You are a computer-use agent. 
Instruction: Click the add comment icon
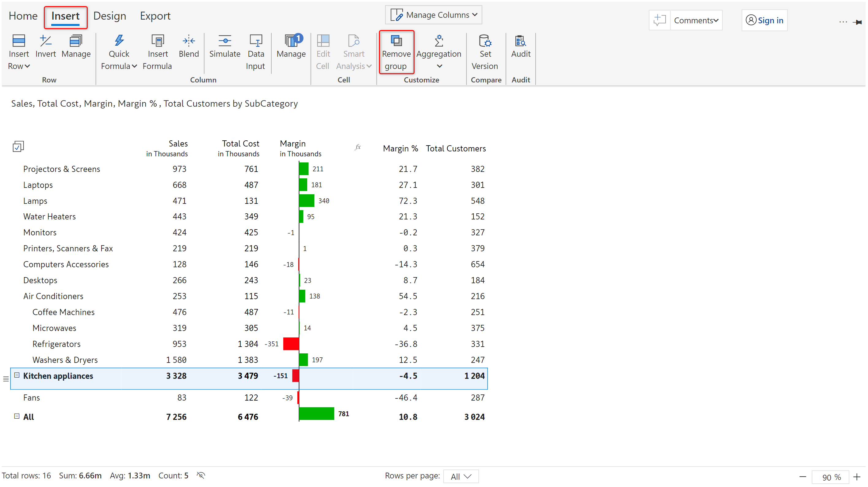(660, 20)
